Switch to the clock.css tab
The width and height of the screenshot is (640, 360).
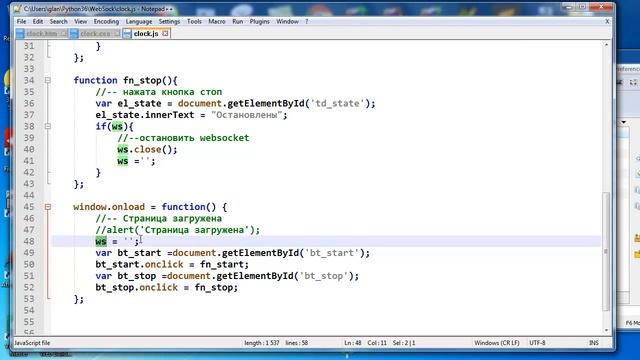coord(95,33)
